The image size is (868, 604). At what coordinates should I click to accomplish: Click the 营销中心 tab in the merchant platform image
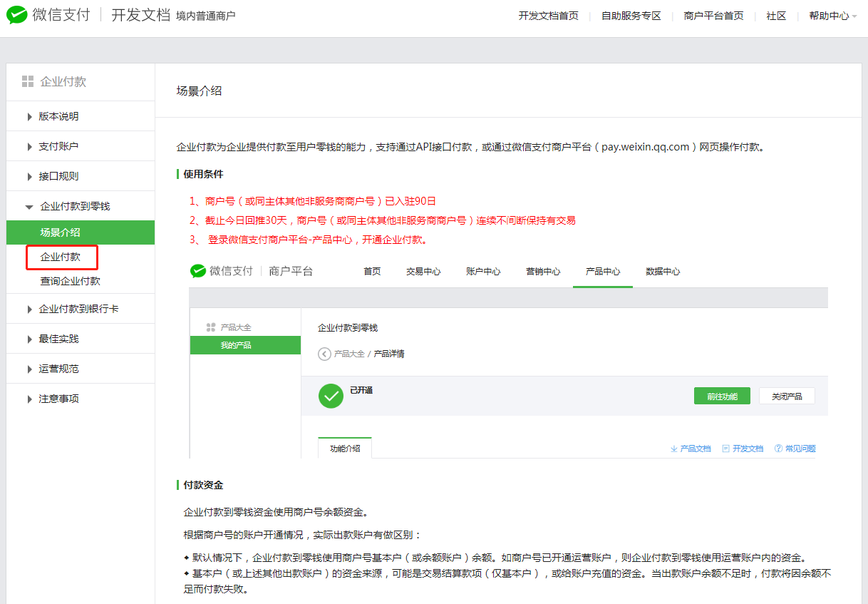click(x=543, y=271)
